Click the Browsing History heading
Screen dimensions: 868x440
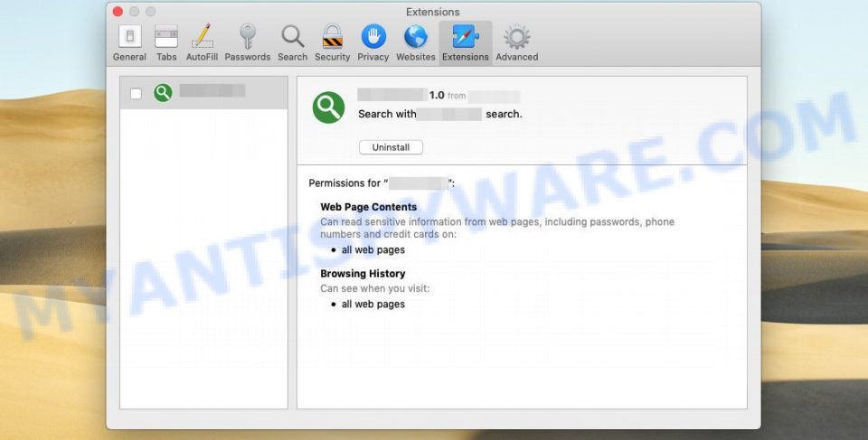pos(363,274)
